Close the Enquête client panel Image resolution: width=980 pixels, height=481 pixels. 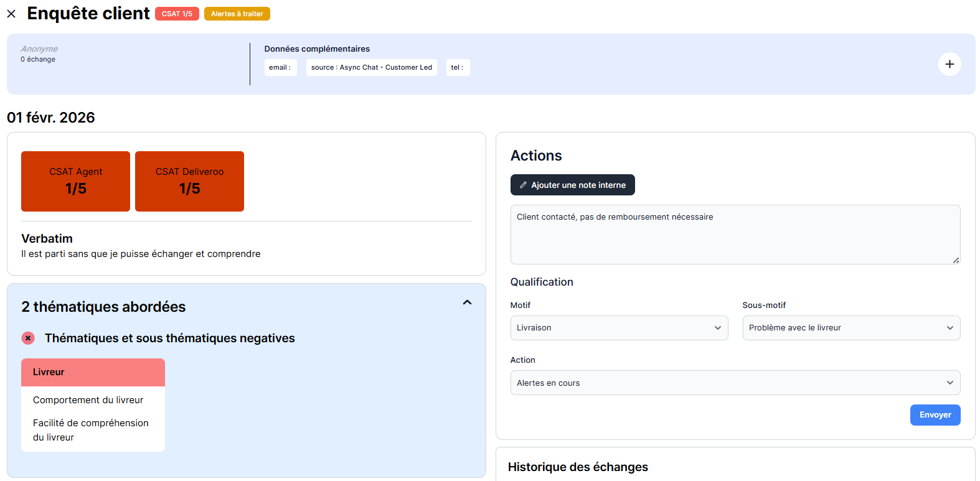point(11,14)
